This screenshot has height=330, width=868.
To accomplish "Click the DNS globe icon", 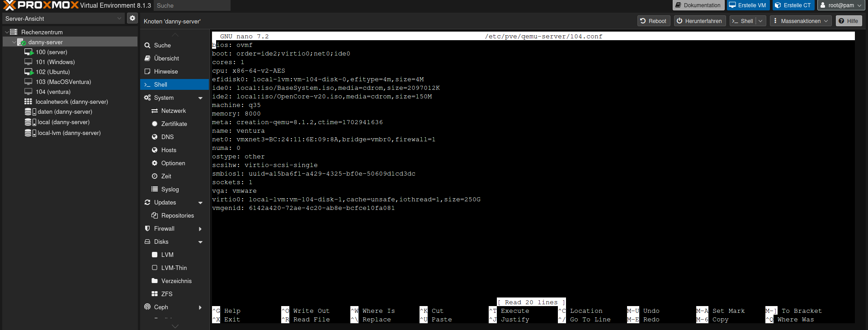I will pos(155,137).
